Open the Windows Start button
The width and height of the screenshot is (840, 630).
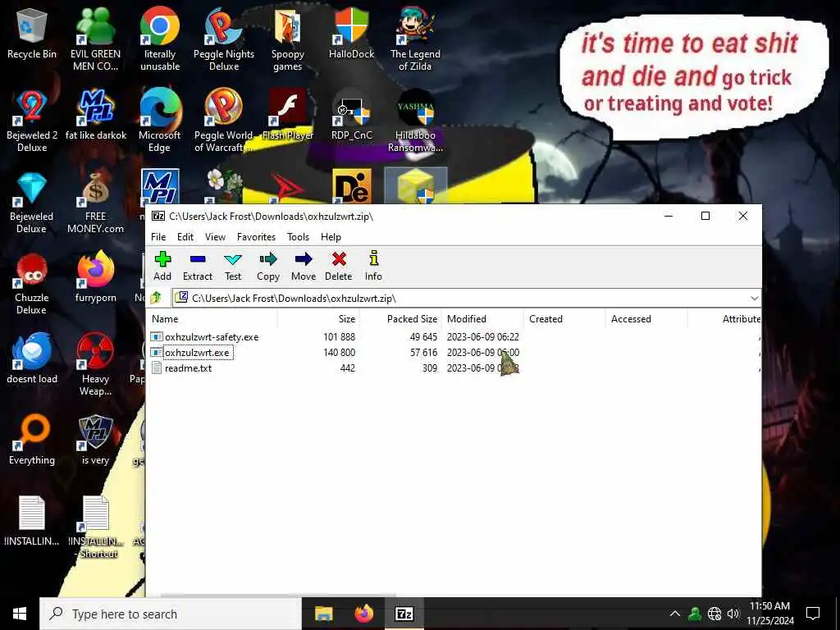(x=20, y=614)
